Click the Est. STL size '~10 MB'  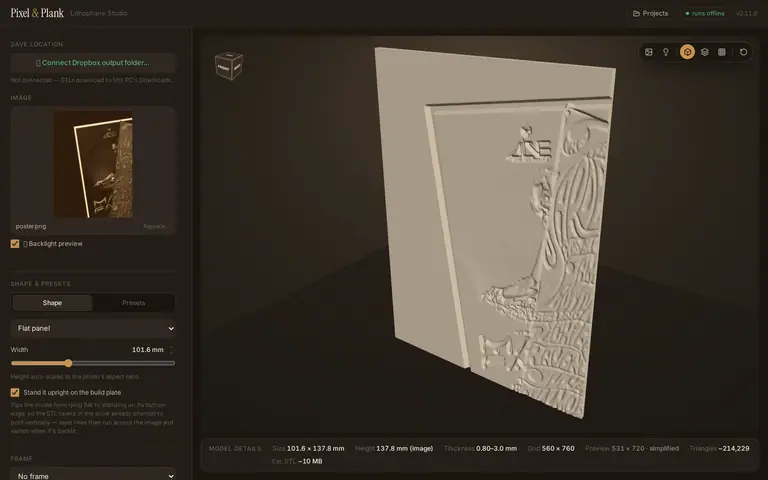tap(310, 461)
